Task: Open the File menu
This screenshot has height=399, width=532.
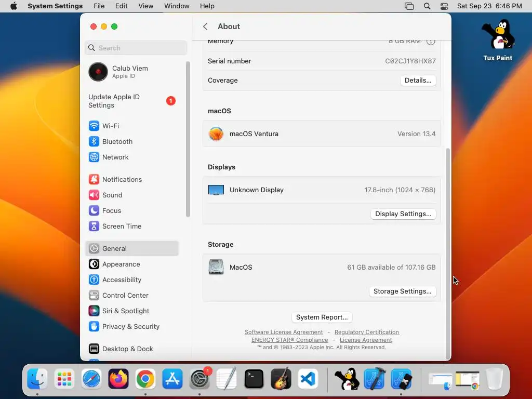Action: pos(99,6)
